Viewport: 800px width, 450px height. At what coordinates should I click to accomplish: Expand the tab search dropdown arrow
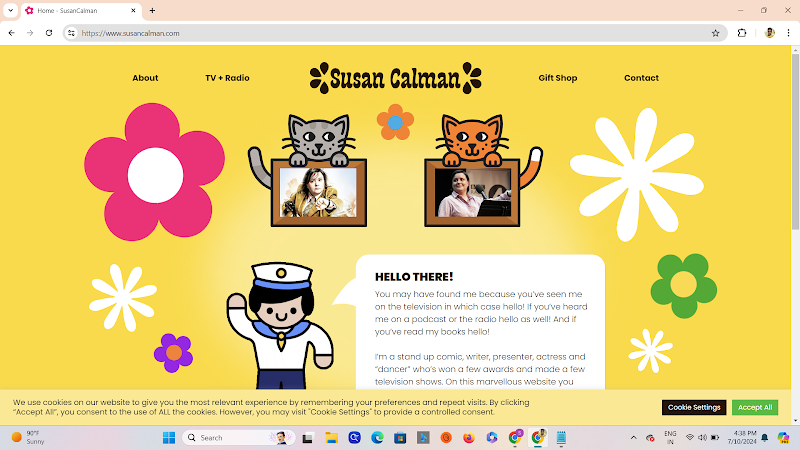(10, 10)
